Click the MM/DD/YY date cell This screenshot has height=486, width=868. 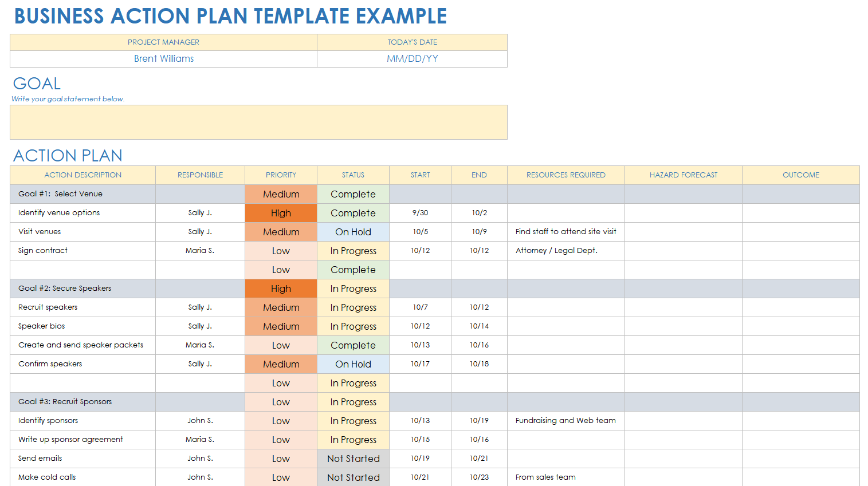pyautogui.click(x=412, y=59)
